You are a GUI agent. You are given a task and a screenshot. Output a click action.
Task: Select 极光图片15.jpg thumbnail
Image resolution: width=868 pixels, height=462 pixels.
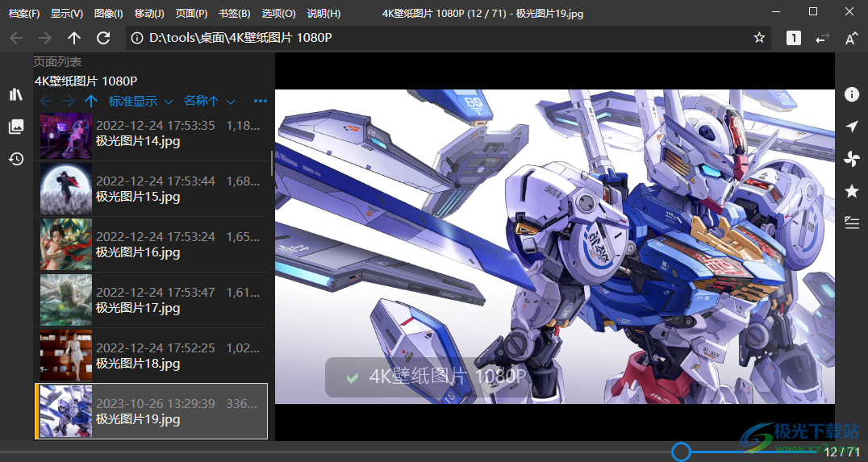pos(66,189)
